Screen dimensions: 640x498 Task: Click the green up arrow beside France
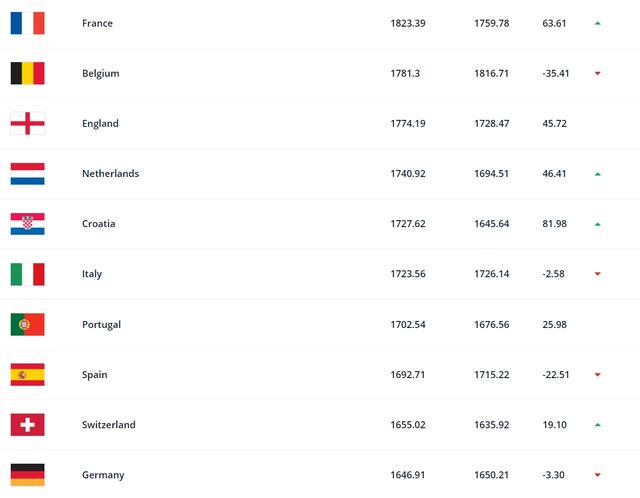coord(598,23)
